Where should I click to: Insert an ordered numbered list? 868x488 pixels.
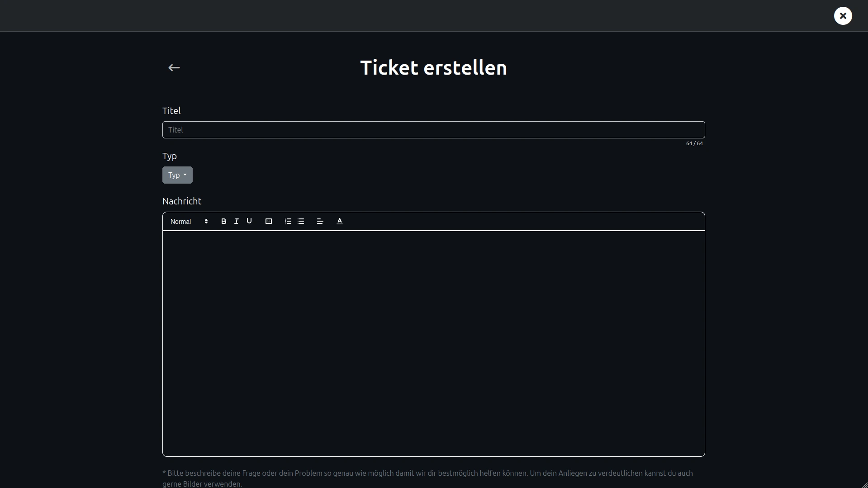pos(288,221)
